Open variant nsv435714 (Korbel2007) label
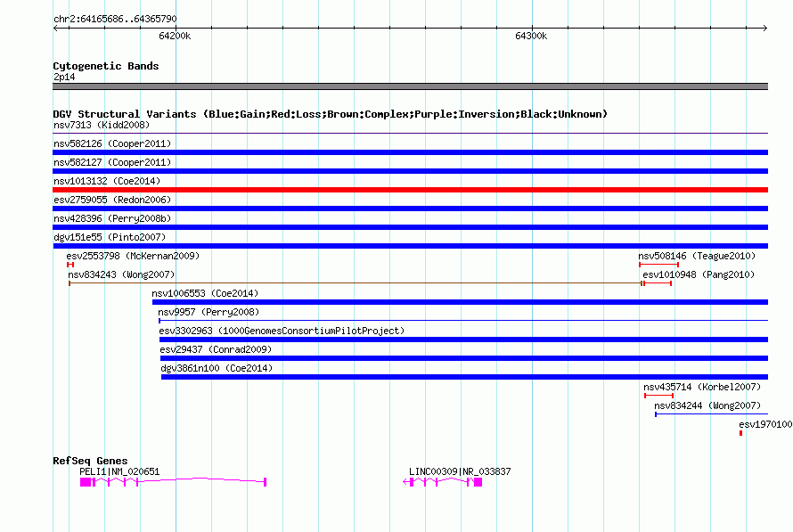Screen dimensions: 793x532 pyautogui.click(x=702, y=387)
